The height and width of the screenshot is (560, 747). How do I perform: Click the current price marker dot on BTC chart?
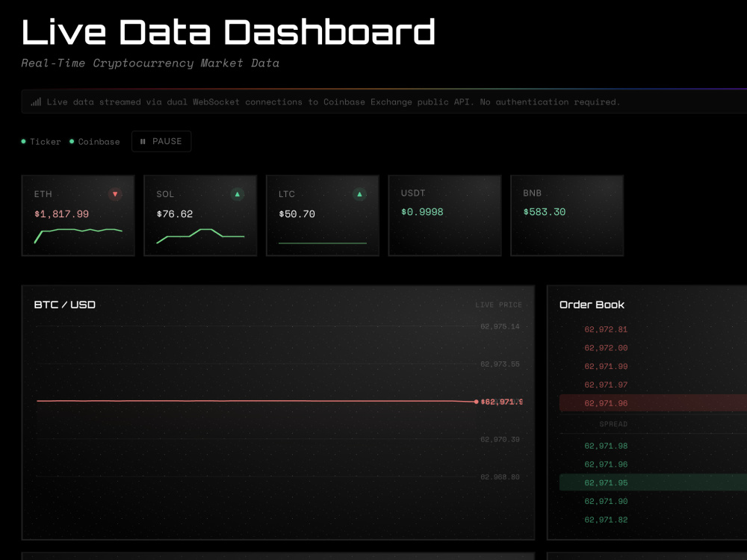tap(476, 402)
